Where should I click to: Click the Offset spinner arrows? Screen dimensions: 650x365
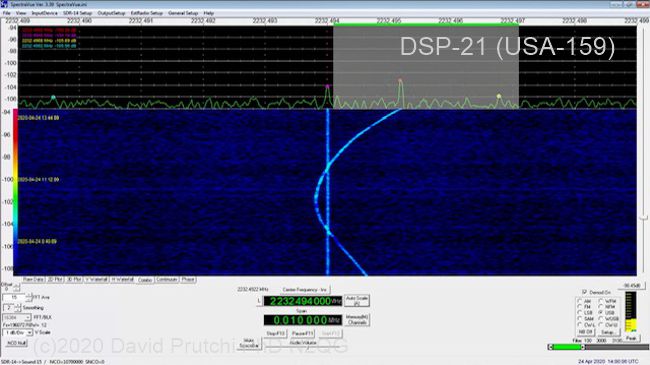click(x=17, y=287)
